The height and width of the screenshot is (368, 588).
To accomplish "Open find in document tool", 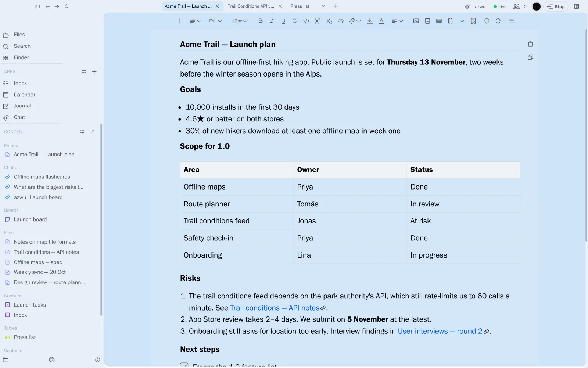I will point(473,21).
